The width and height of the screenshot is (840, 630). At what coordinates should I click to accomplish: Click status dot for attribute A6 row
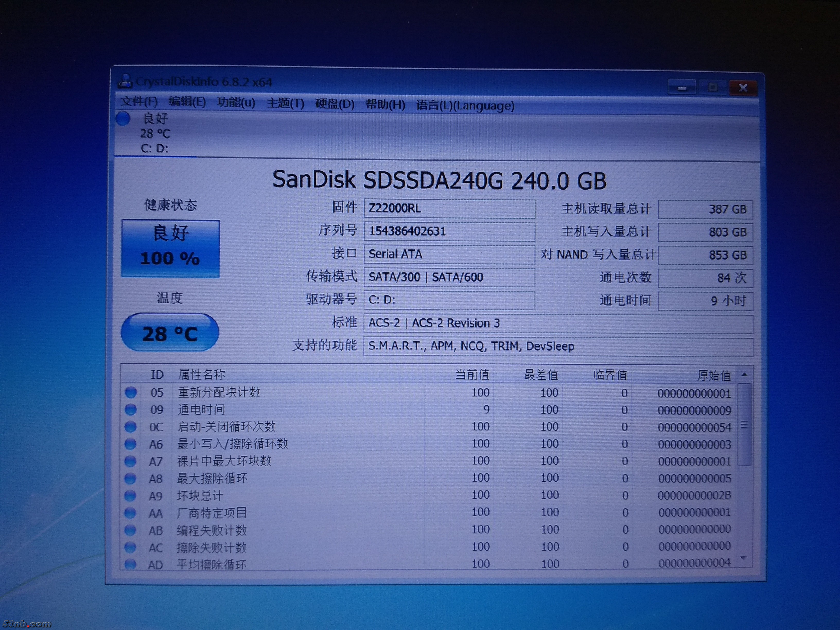click(130, 443)
